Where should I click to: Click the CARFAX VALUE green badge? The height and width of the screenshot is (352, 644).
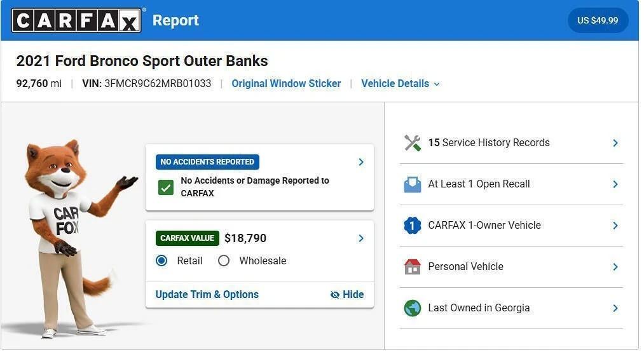pyautogui.click(x=188, y=238)
